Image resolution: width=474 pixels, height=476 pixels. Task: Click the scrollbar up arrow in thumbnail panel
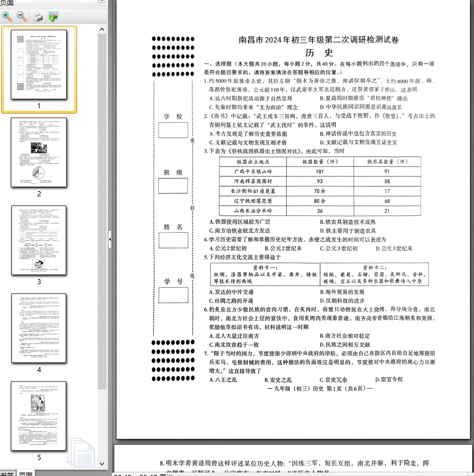coord(101,28)
